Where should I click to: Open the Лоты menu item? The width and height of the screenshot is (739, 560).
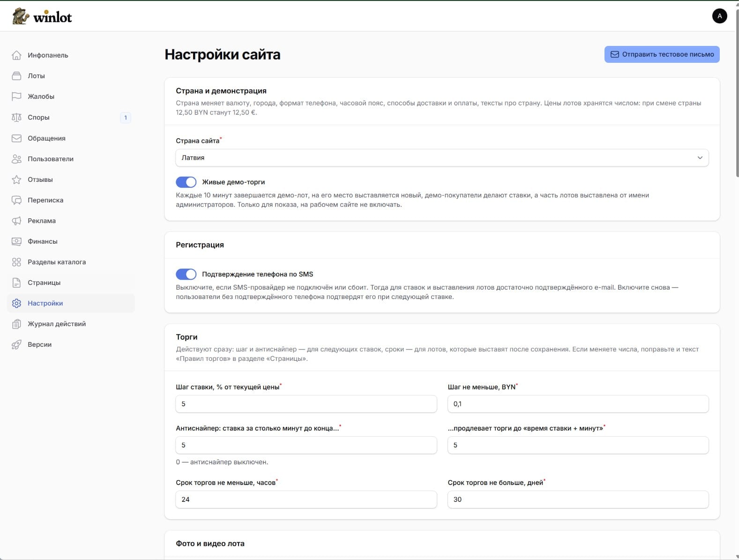(x=71, y=76)
